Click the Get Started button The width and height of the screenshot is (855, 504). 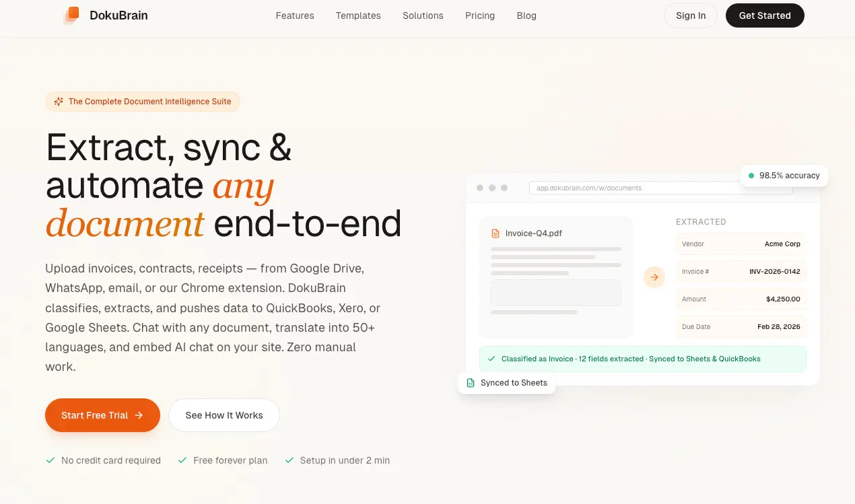(x=765, y=15)
